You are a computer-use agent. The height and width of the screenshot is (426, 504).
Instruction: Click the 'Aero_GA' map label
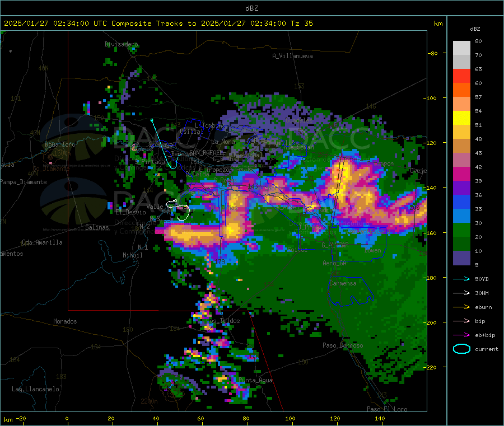click(335, 263)
